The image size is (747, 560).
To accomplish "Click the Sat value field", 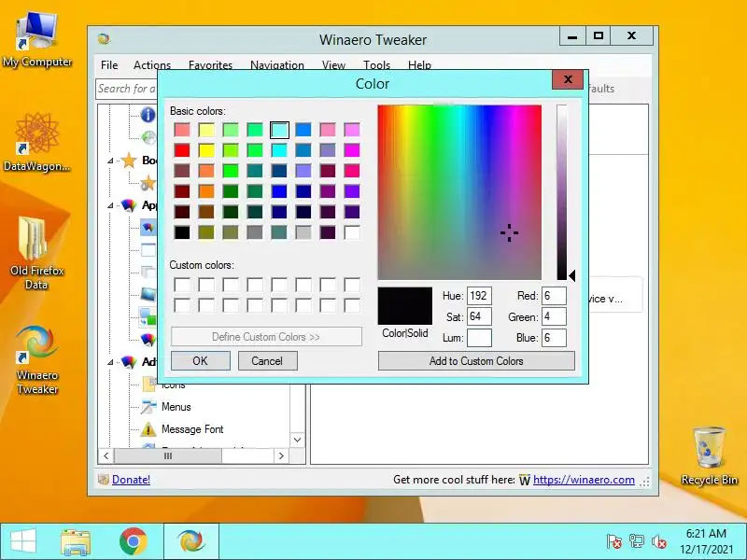I will pos(479,316).
